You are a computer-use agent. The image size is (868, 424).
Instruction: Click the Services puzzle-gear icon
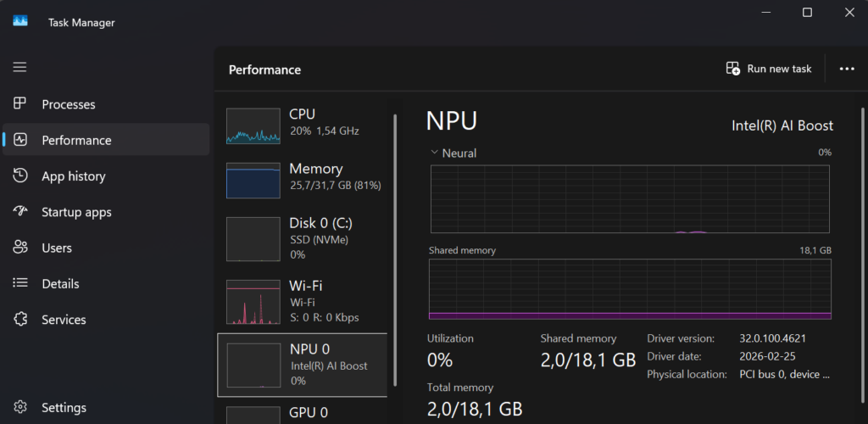coord(20,320)
